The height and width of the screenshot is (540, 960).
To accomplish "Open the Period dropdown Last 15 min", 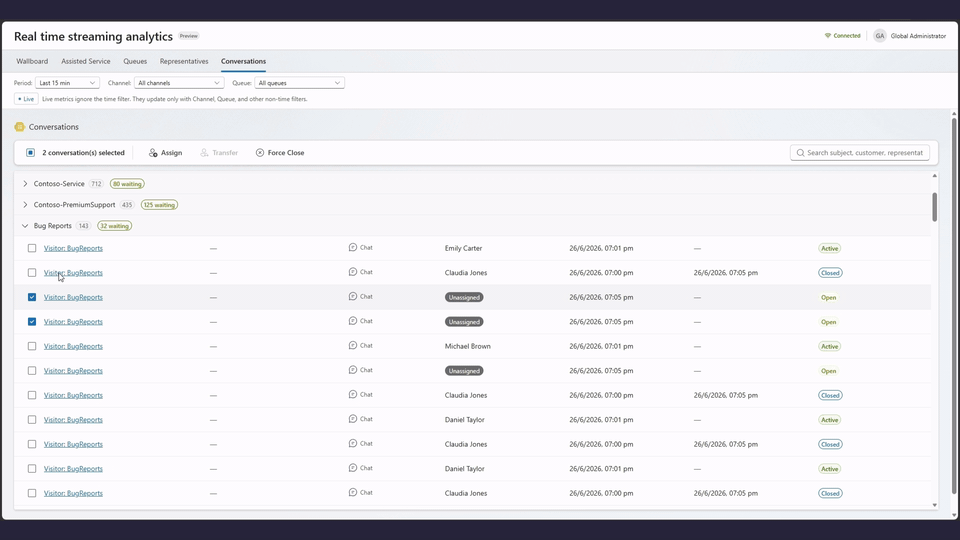I will (x=67, y=83).
